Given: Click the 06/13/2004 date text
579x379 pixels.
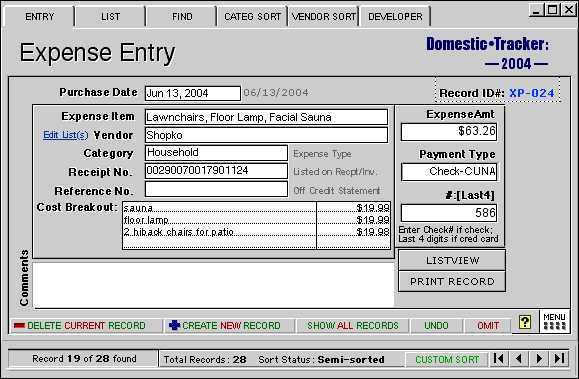Looking at the screenshot, I should 276,93.
